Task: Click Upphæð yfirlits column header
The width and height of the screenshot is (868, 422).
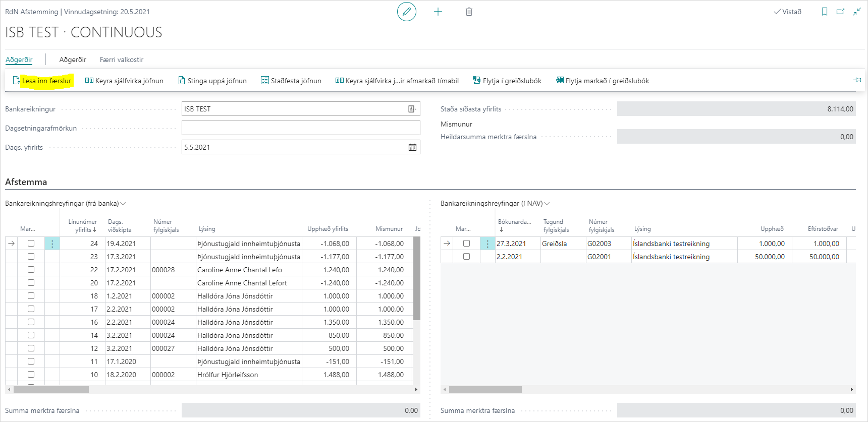Action: (328, 229)
